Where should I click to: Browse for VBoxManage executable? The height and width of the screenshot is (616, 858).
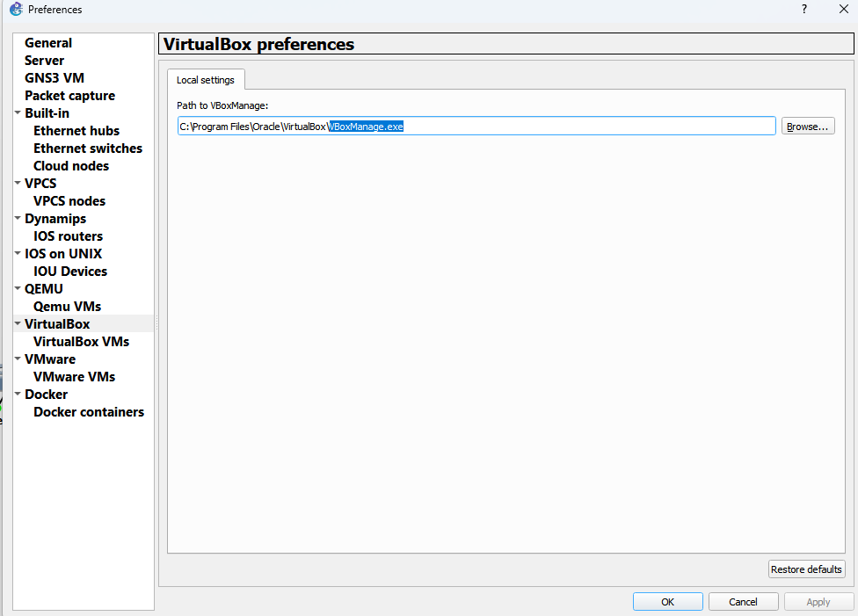point(808,127)
